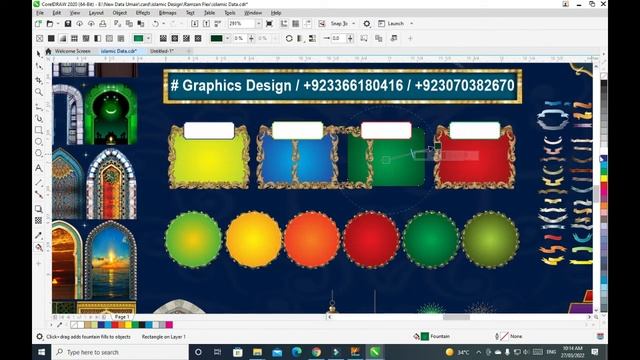Click the Reverse fill icon
Screen dimensions: 640x360
coord(289,38)
